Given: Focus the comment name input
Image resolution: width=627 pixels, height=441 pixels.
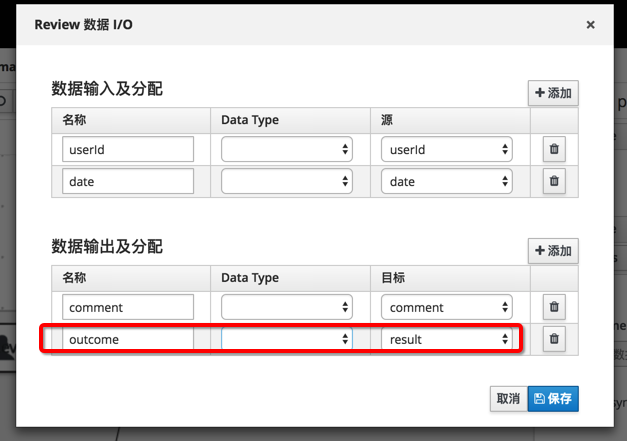Looking at the screenshot, I should point(128,307).
